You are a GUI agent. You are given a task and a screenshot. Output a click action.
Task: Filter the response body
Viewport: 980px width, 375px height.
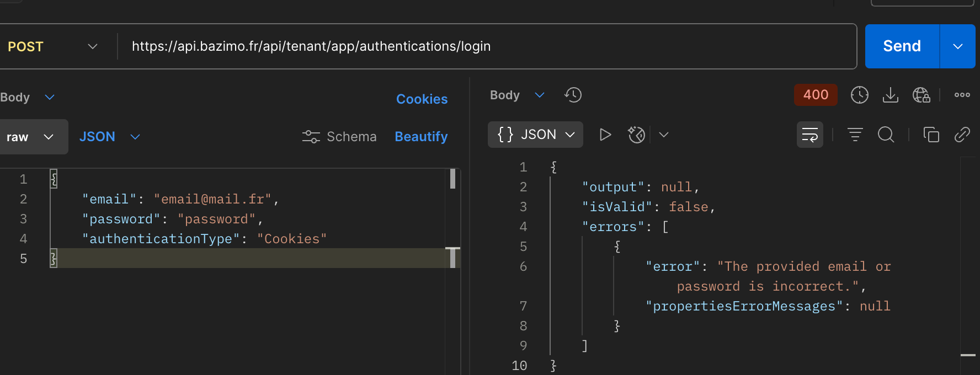(x=855, y=135)
